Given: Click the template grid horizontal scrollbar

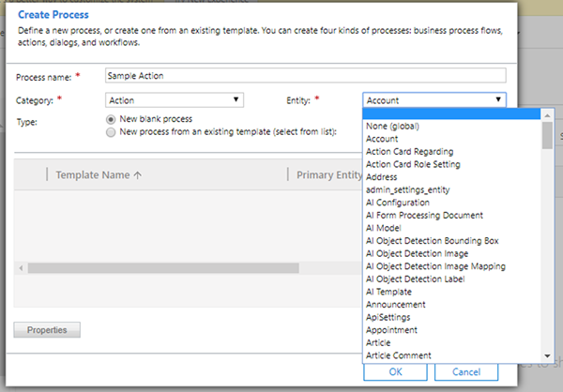Looking at the screenshot, I should tap(162, 268).
